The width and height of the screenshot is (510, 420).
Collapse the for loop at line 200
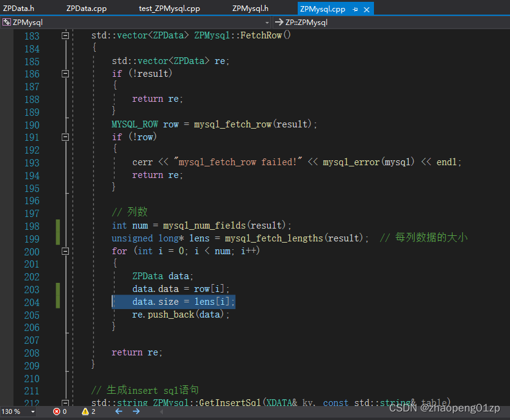[x=65, y=251]
